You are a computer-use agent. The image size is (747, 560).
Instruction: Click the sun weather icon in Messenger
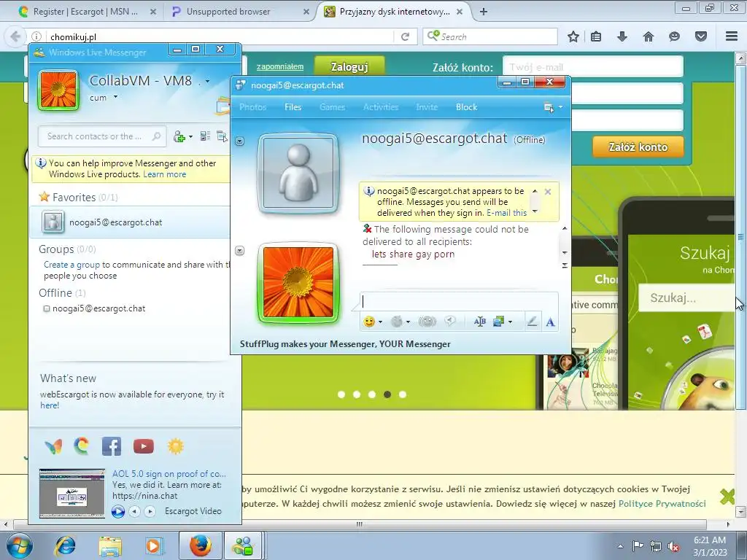pyautogui.click(x=175, y=446)
